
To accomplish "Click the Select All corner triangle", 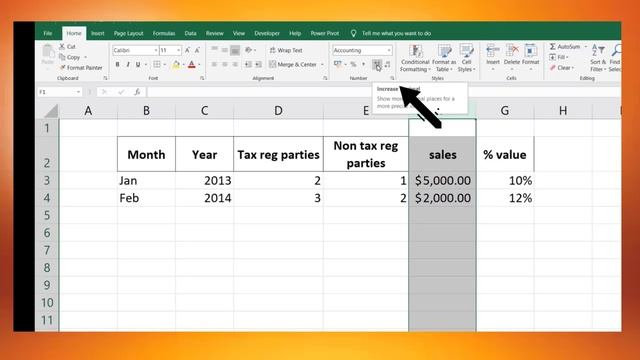I will tap(51, 111).
